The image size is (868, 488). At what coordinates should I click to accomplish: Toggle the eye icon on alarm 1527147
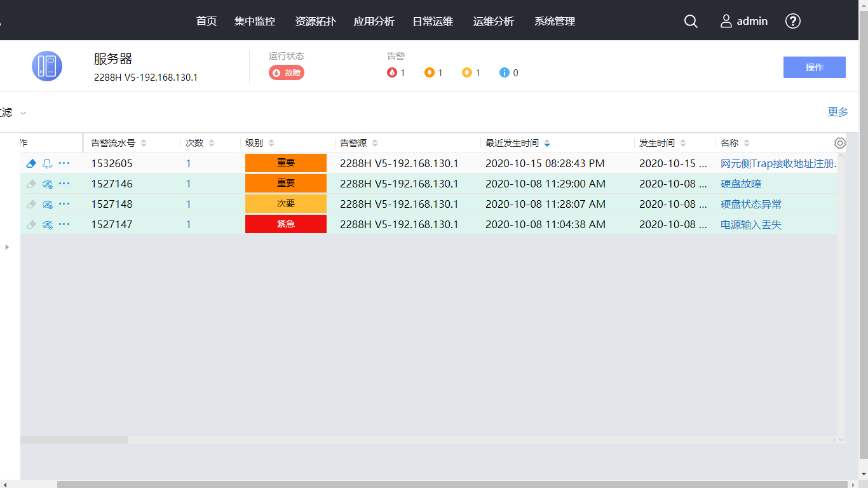pyautogui.click(x=47, y=224)
